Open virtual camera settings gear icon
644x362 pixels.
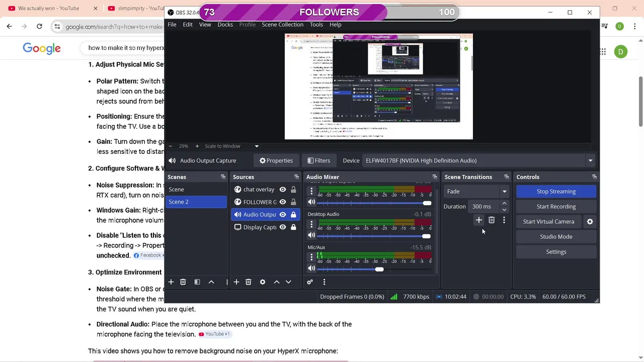(x=590, y=222)
